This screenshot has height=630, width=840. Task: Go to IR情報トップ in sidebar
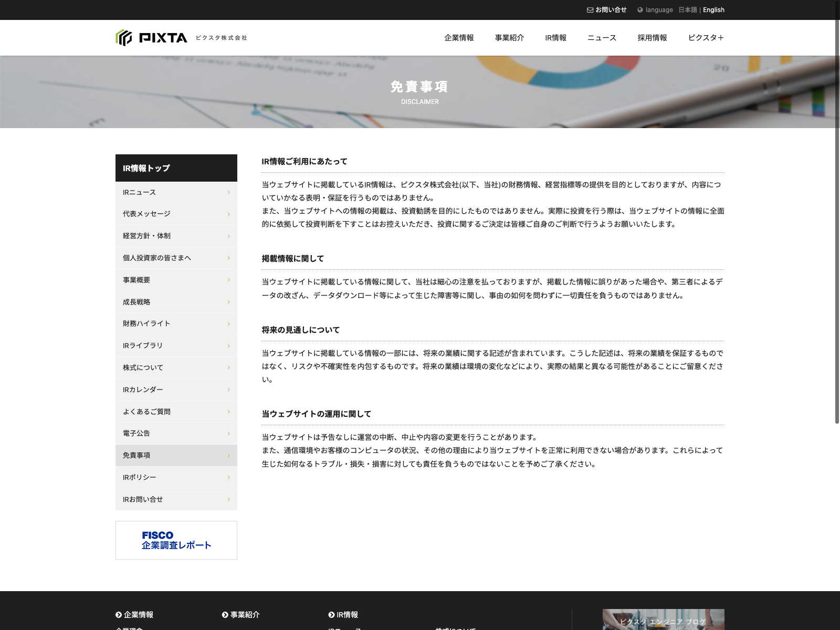click(176, 168)
